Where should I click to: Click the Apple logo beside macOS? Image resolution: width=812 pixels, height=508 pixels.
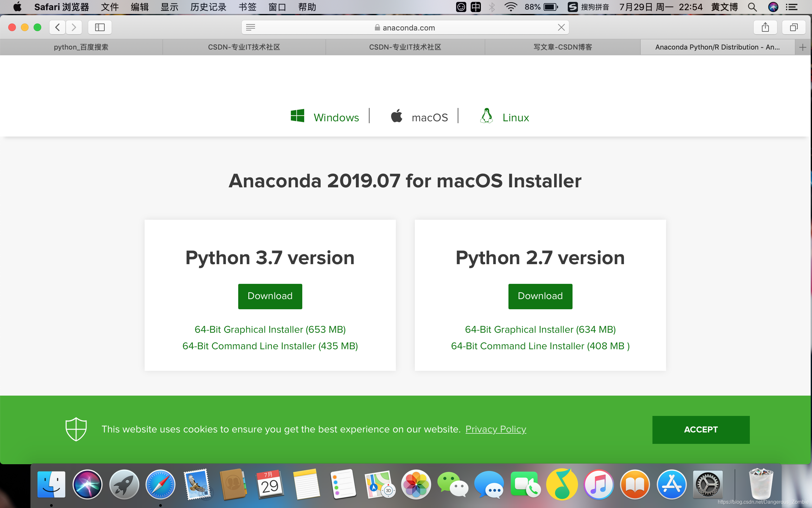[x=396, y=116]
